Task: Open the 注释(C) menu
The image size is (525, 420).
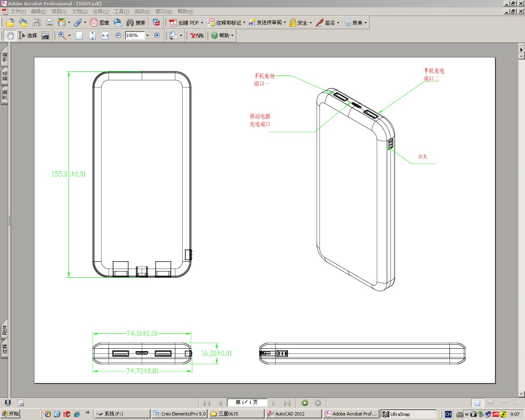Action: [x=100, y=11]
